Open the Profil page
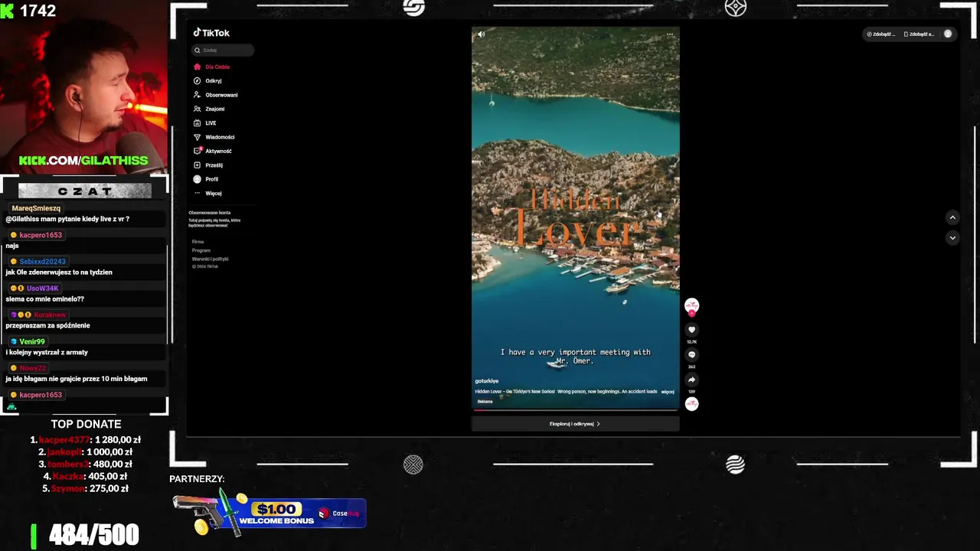This screenshot has width=980, height=551. tap(211, 179)
